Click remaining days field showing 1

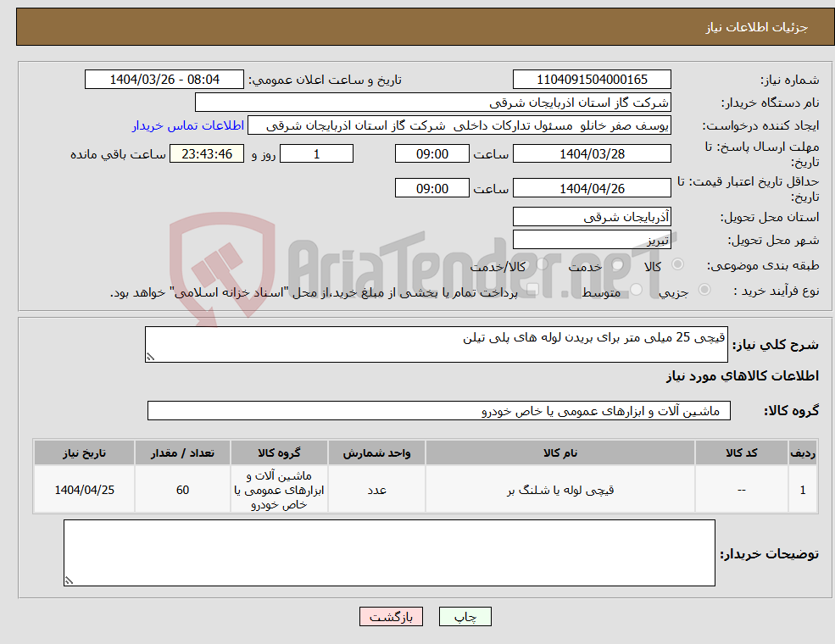316,154
